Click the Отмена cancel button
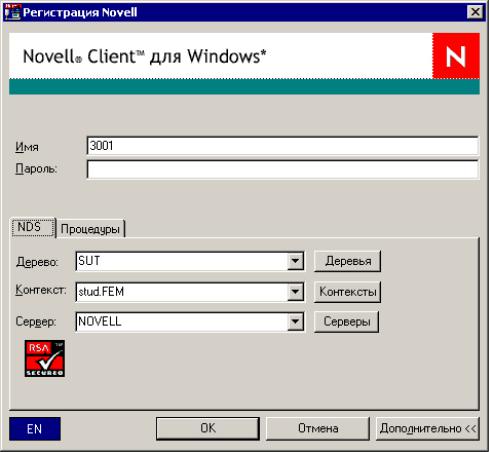The width and height of the screenshot is (489, 452). click(318, 428)
